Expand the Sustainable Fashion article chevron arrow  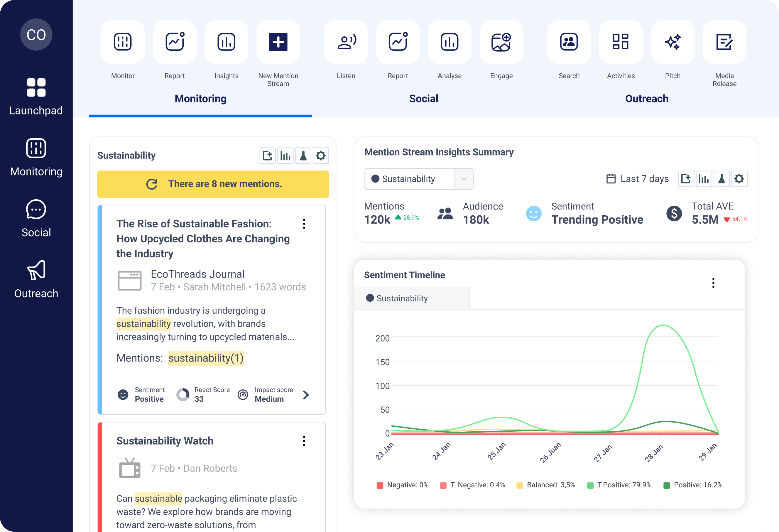305,395
